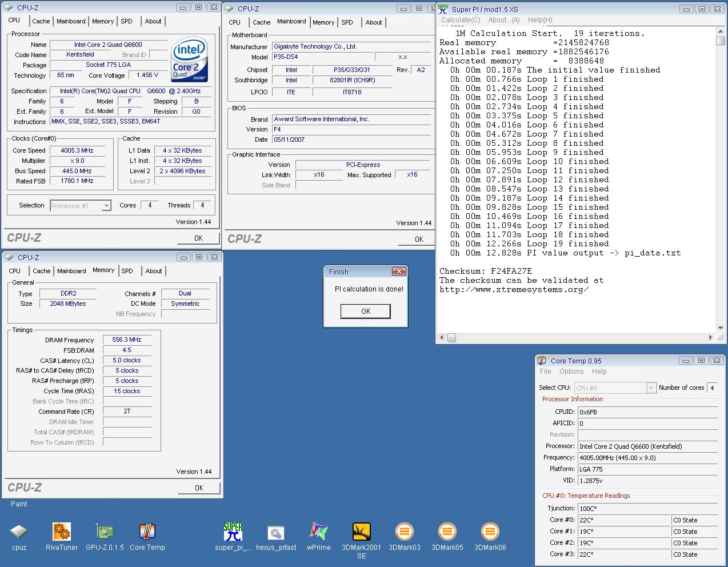The image size is (728, 567).
Task: Click the Paint label on the desktop
Action: coord(19,504)
